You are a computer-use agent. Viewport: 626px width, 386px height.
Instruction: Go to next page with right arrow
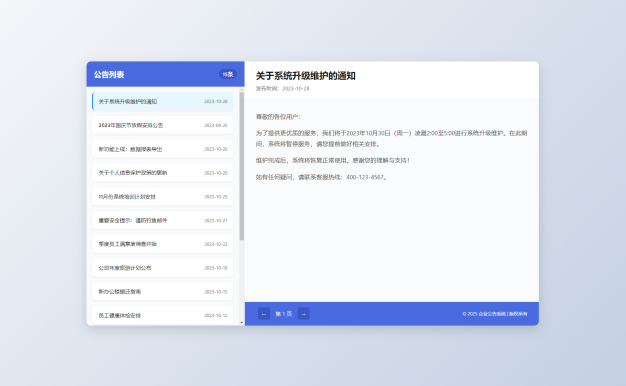303,314
